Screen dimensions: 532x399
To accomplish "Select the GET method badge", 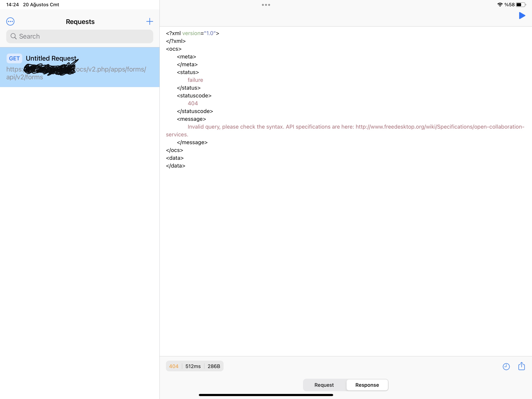I will pos(14,58).
